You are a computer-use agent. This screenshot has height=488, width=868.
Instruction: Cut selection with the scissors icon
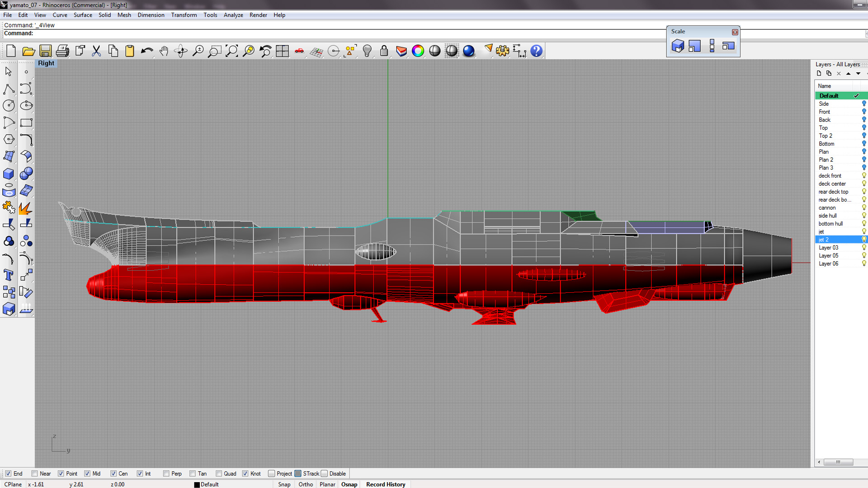click(96, 51)
